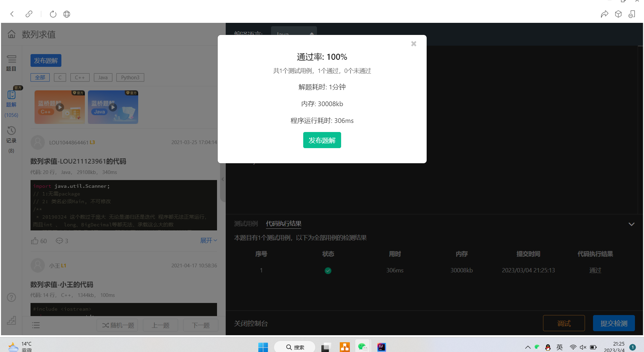The height and width of the screenshot is (352, 644).
Task: Click the 306ms time cell in results
Action: (x=395, y=270)
